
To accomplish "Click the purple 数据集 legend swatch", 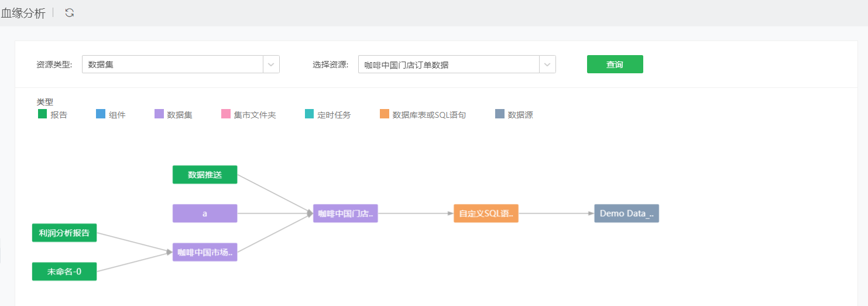I will coord(159,114).
